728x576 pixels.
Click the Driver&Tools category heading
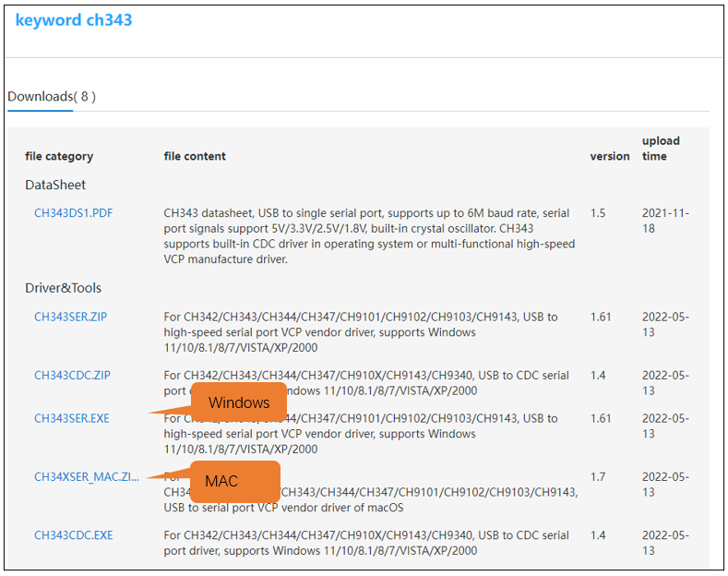click(63, 288)
